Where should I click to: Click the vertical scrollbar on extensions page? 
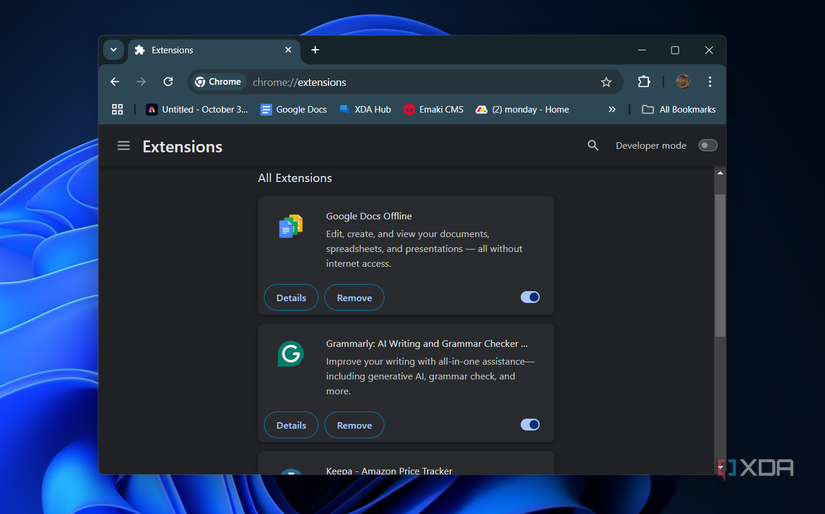click(x=720, y=265)
